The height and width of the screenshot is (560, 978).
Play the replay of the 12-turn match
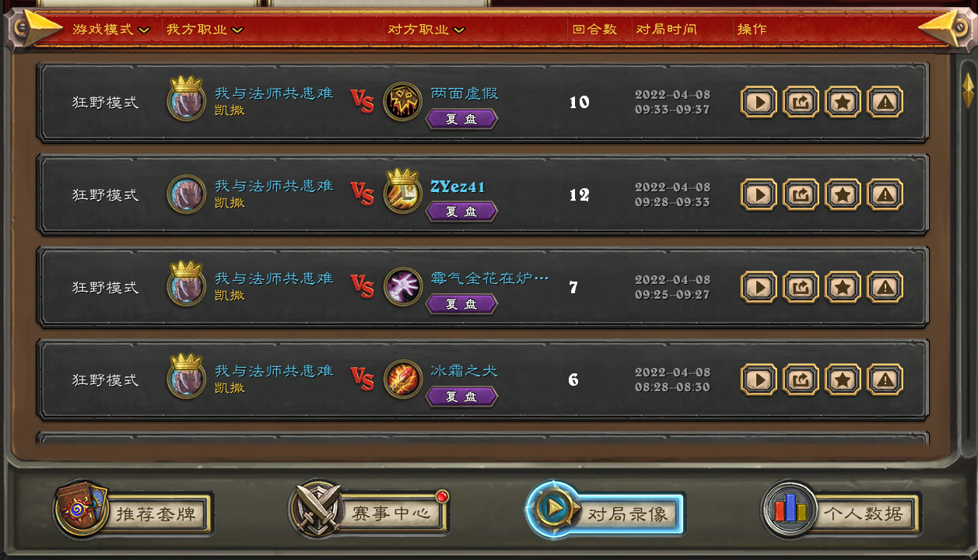tap(759, 194)
